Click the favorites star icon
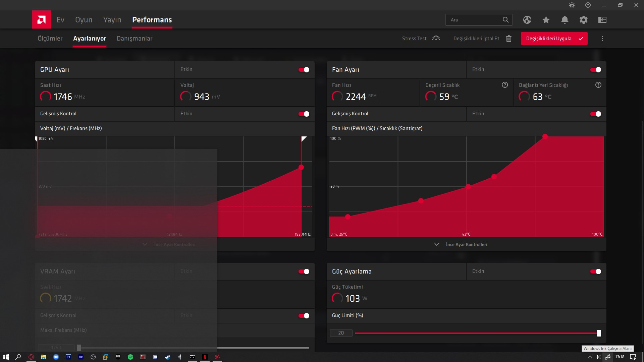The width and height of the screenshot is (644, 362). pyautogui.click(x=546, y=20)
